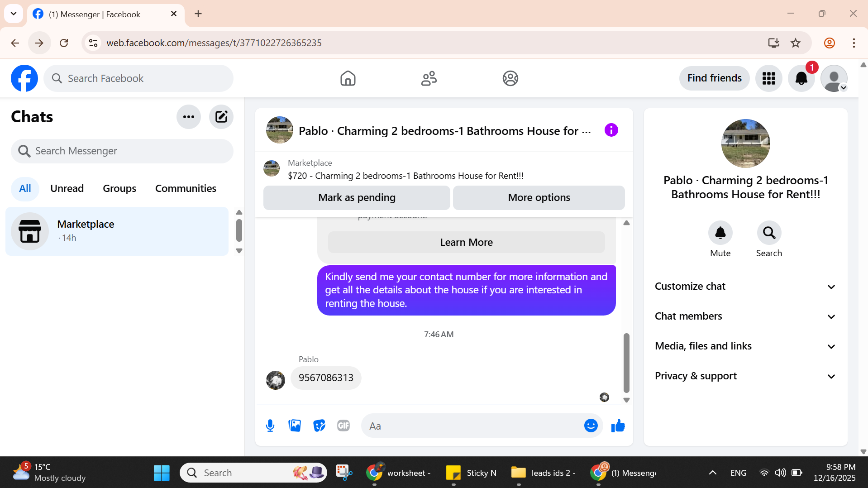Open leads ids folder from taskbar
Image resolution: width=868 pixels, height=488 pixels.
tap(543, 473)
